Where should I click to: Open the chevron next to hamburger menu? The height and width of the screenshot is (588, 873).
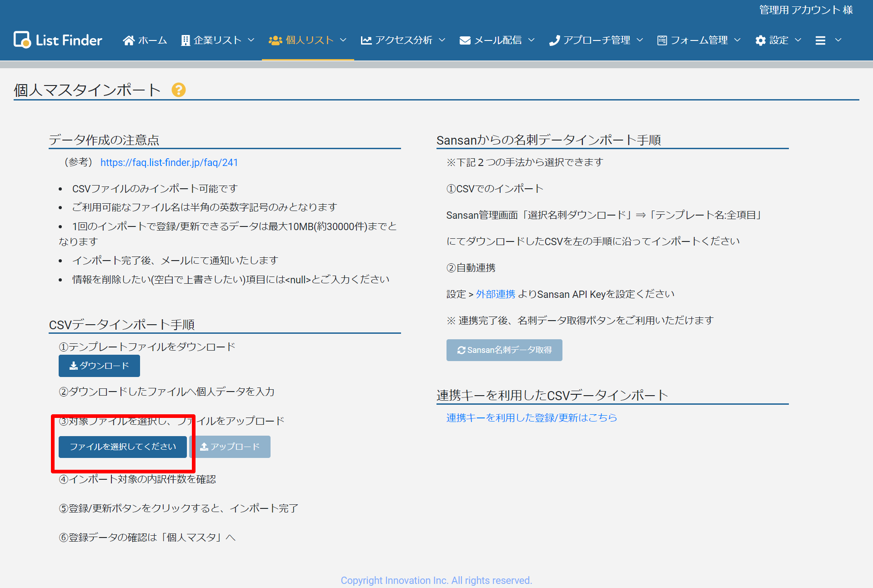click(x=838, y=40)
